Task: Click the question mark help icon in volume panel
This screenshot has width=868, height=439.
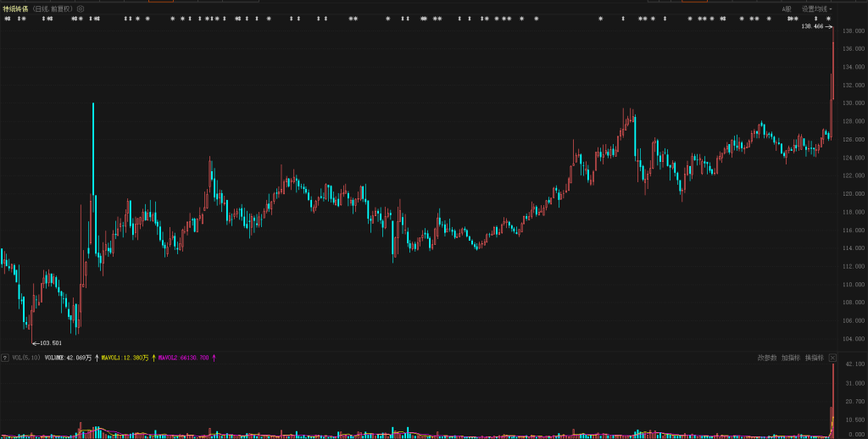Action: click(5, 358)
